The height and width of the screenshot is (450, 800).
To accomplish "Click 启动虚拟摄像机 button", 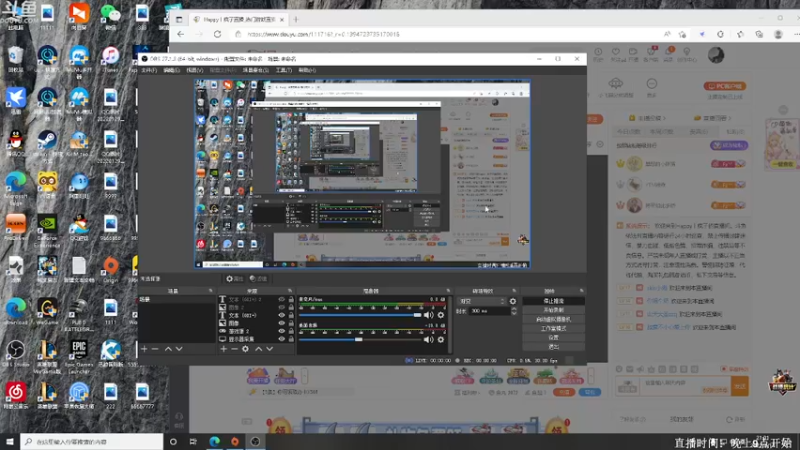I will pyautogui.click(x=554, y=319).
